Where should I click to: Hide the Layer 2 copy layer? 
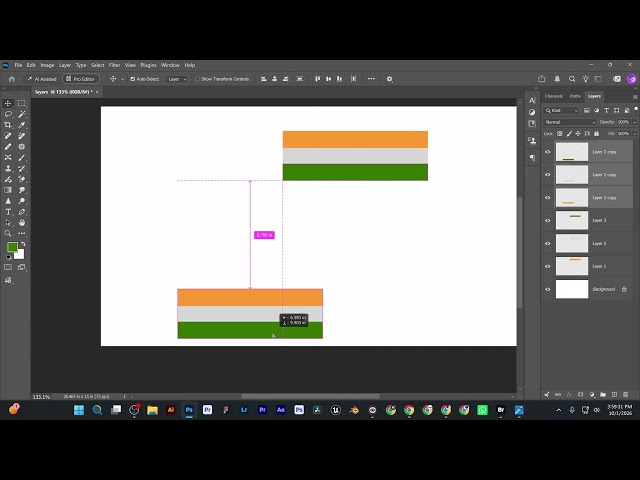[548, 175]
